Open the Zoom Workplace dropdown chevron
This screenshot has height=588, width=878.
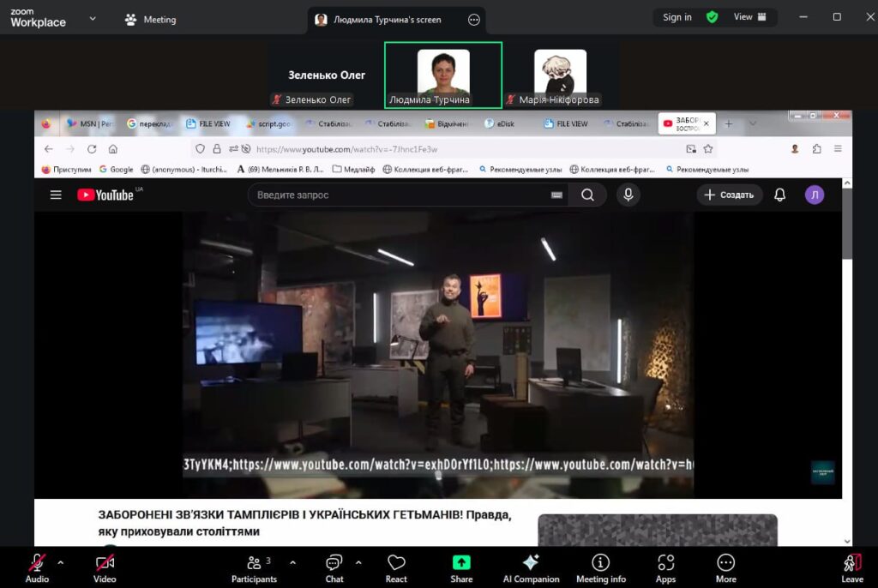click(x=93, y=18)
